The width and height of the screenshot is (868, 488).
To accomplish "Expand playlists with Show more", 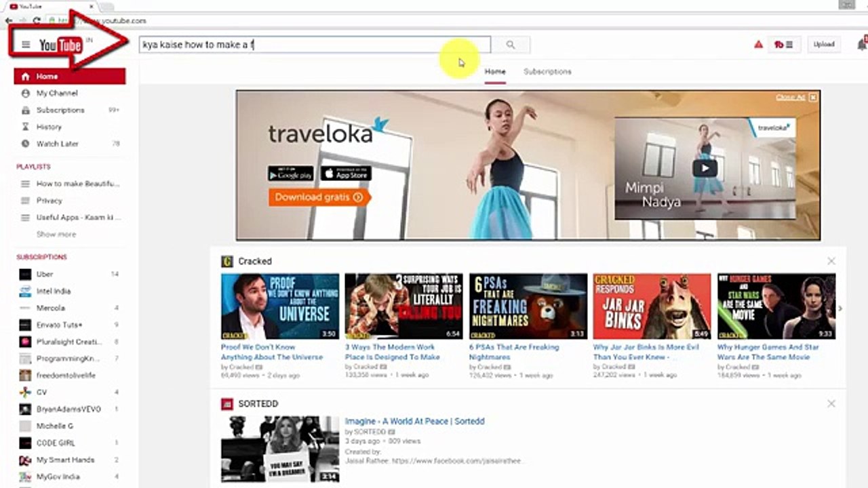I will (x=56, y=235).
